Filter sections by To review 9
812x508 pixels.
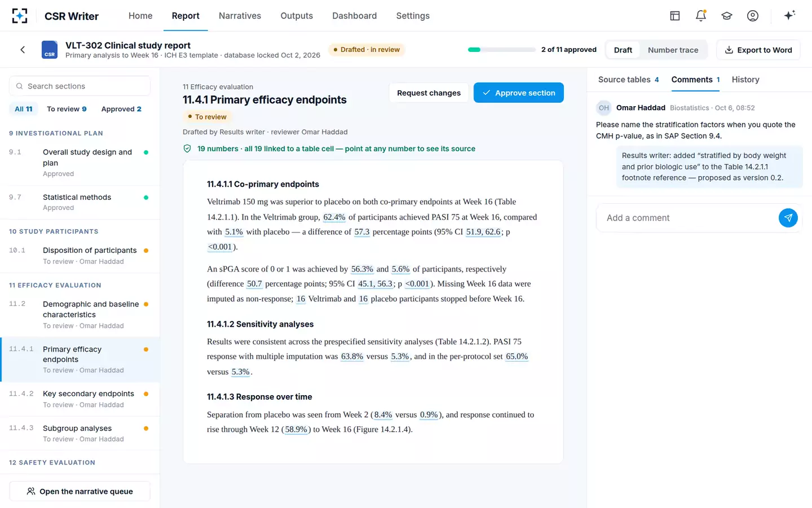[x=67, y=109]
